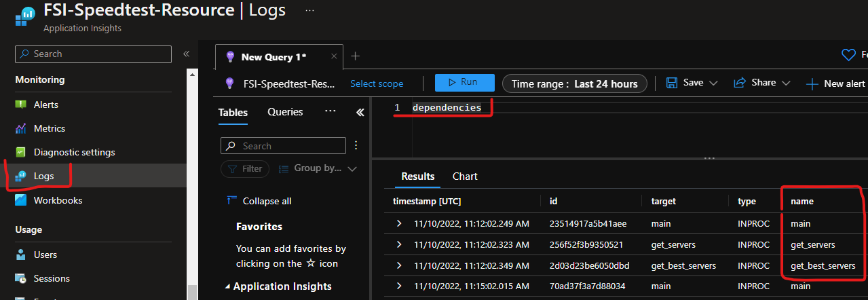Run the query
The image size is (868, 300).
465,82
